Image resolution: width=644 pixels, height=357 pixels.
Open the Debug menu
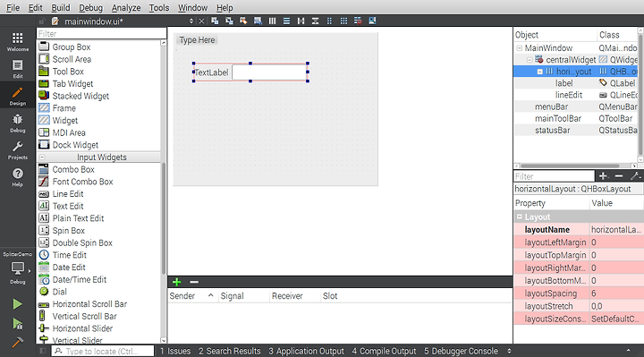tap(90, 8)
